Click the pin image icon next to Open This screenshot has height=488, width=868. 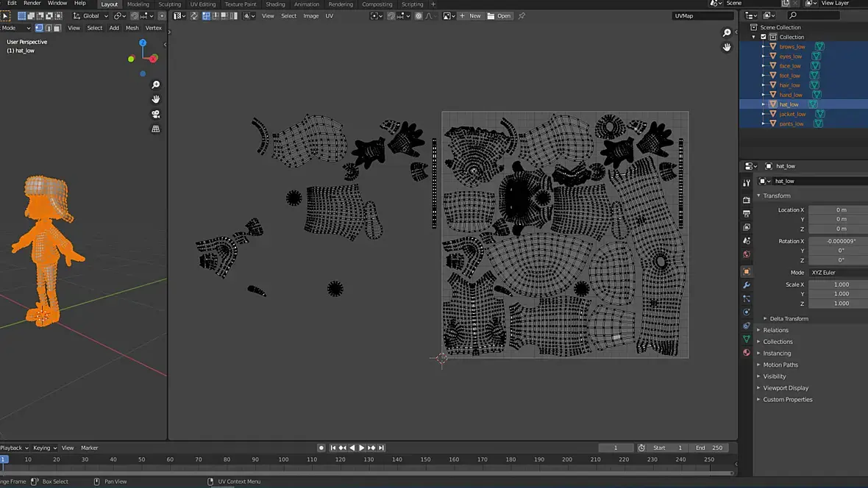click(522, 16)
